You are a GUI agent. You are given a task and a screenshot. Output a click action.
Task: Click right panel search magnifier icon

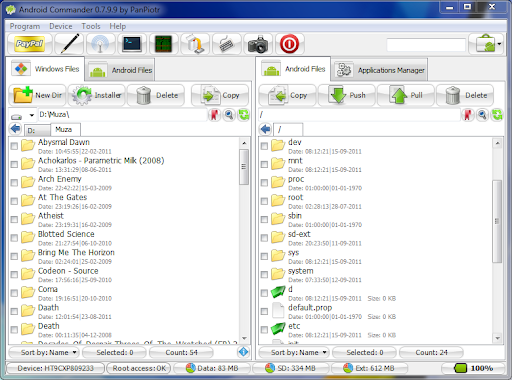pyautogui.click(x=483, y=115)
